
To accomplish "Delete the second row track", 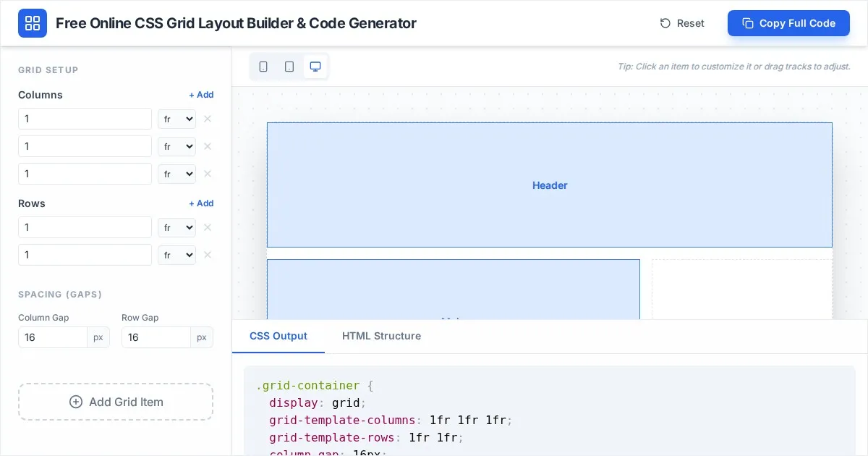I will (x=208, y=255).
